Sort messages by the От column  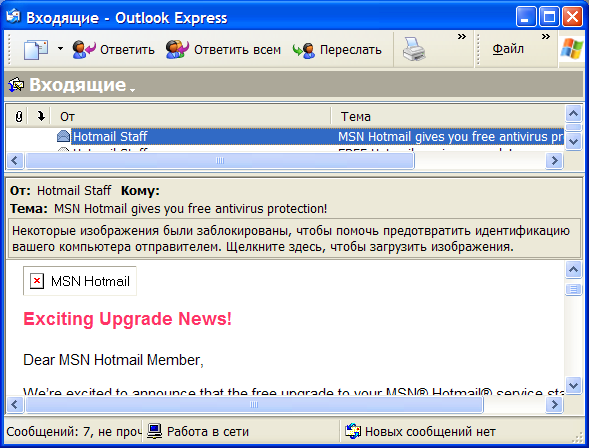[x=191, y=116]
